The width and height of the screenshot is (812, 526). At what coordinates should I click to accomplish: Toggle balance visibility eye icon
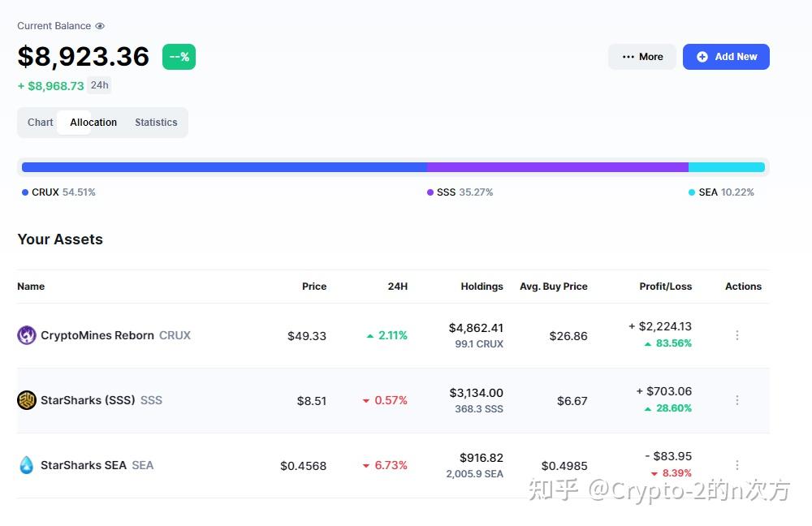[100, 26]
